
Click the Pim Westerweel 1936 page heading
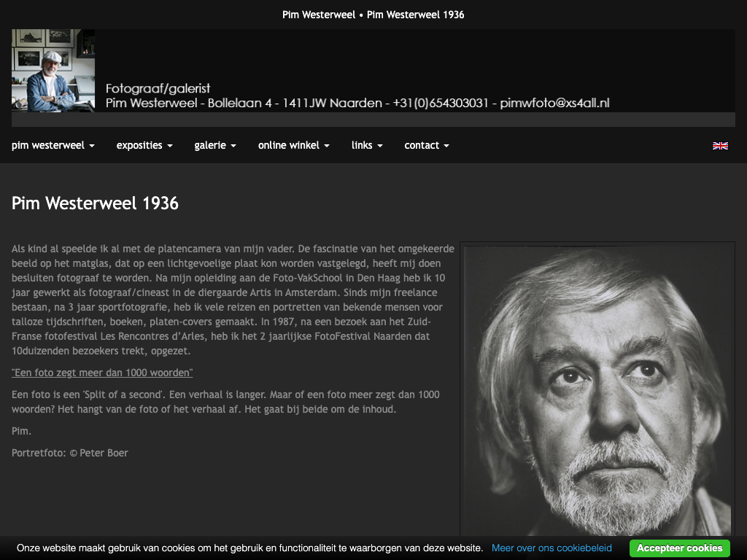[x=95, y=203]
